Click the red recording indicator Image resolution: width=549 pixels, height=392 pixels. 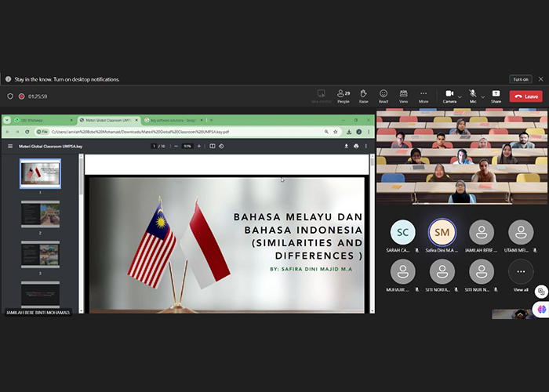click(21, 96)
